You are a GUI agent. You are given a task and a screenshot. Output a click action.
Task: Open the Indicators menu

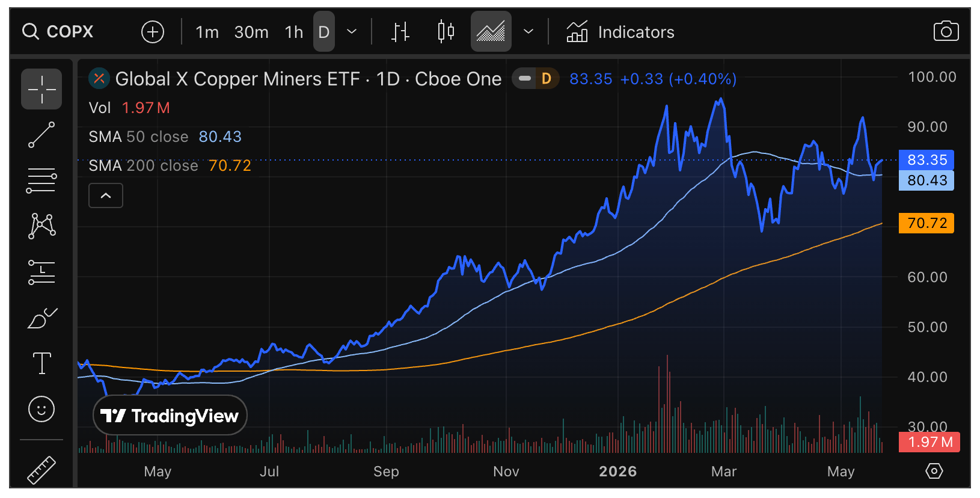pos(620,32)
